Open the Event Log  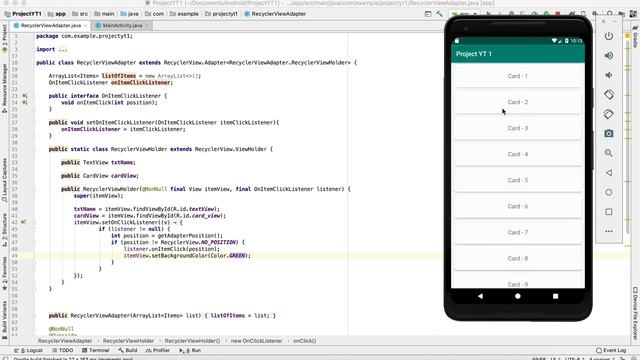(x=611, y=350)
